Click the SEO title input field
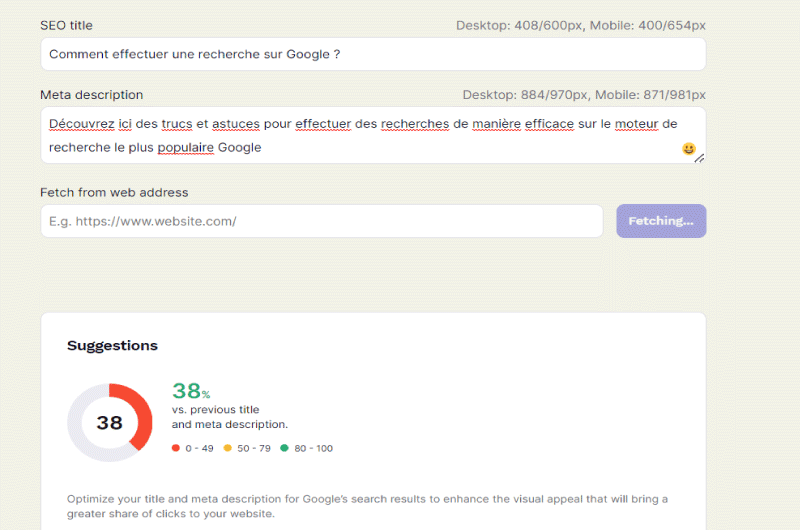 (373, 54)
